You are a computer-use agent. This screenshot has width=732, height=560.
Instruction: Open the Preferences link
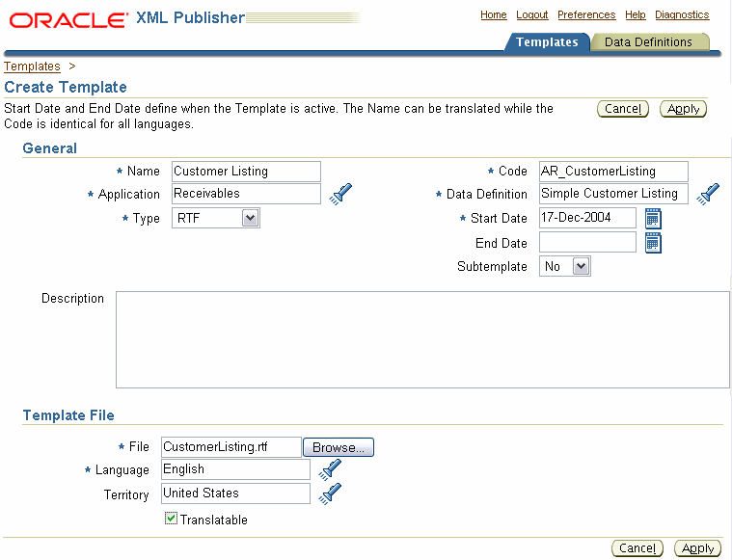586,14
